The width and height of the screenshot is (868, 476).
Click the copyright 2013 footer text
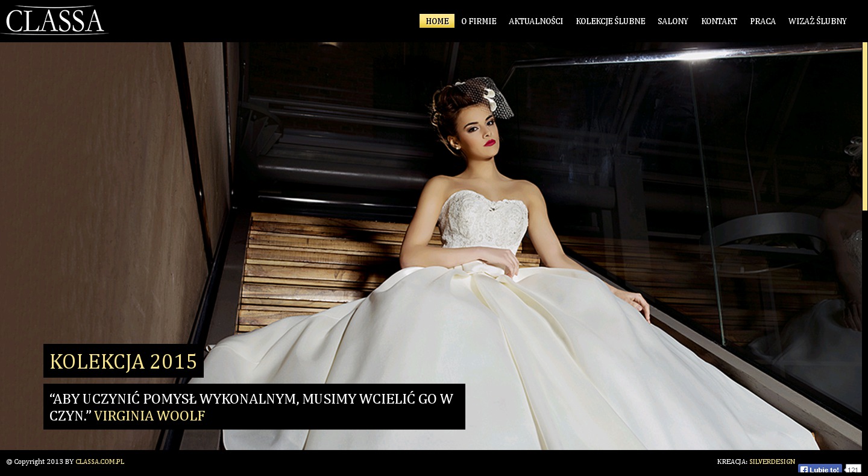tap(39, 462)
